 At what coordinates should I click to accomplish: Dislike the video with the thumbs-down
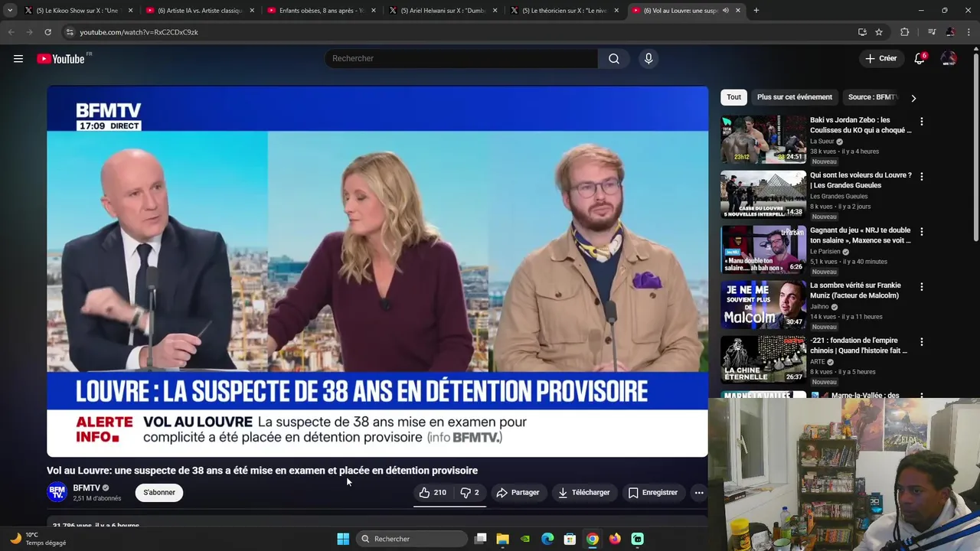[x=470, y=493]
